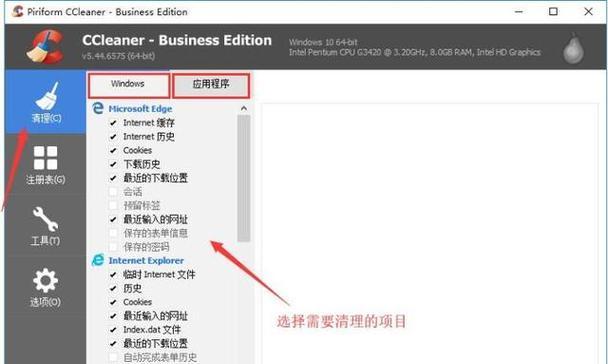Image resolution: width=608 pixels, height=364 pixels.
Task: Open the Tools wrench section
Action: [x=46, y=226]
